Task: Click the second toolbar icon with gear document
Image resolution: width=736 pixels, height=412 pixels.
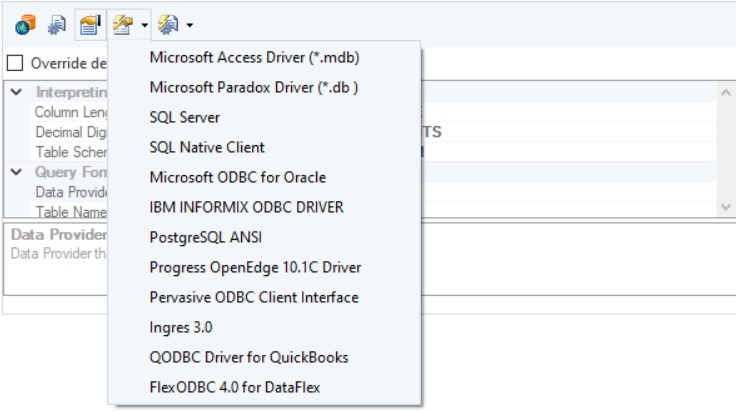Action: pyautogui.click(x=57, y=23)
